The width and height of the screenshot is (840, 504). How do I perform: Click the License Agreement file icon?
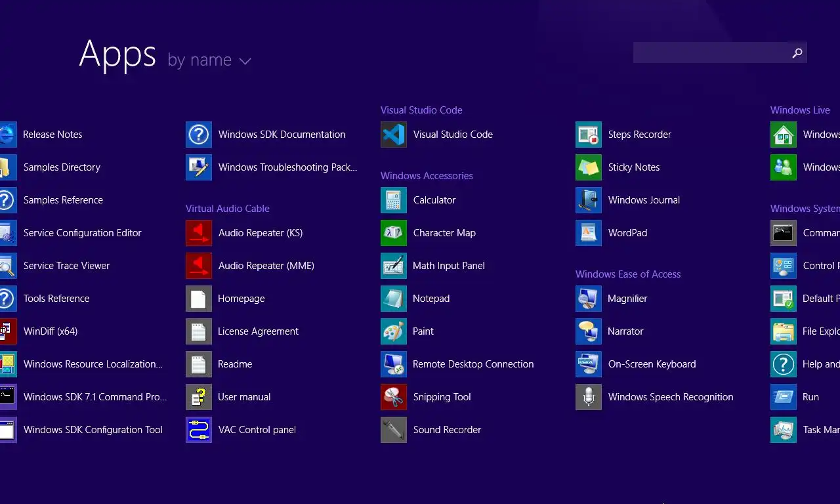point(199,331)
